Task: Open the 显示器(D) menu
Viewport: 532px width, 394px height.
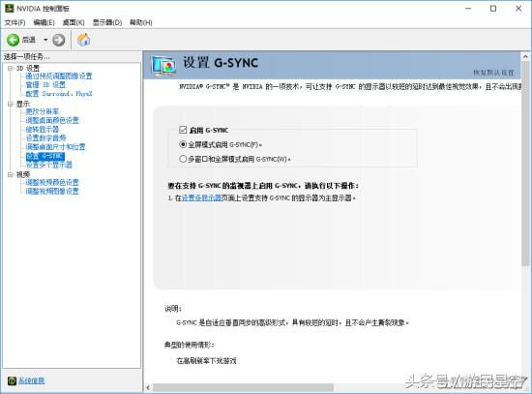Action: point(107,22)
